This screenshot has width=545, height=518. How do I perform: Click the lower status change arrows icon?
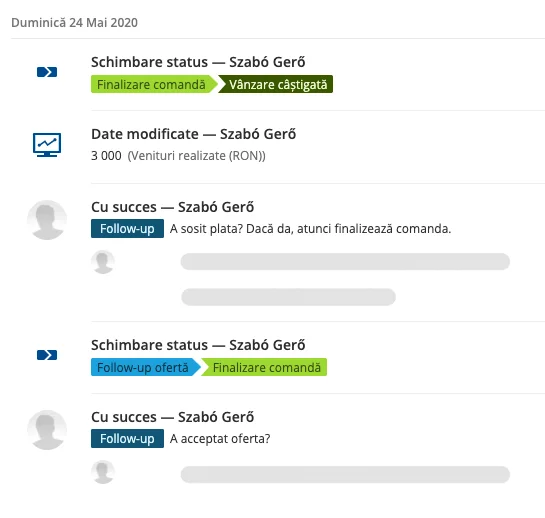pyautogui.click(x=47, y=355)
